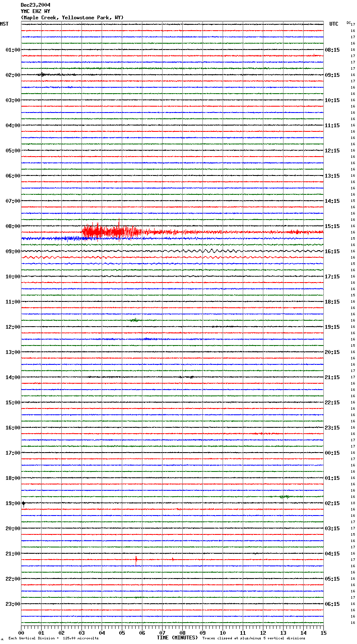357x644 pixels.
Task: Click the "18:00" MST time label
Action: pos(13,478)
